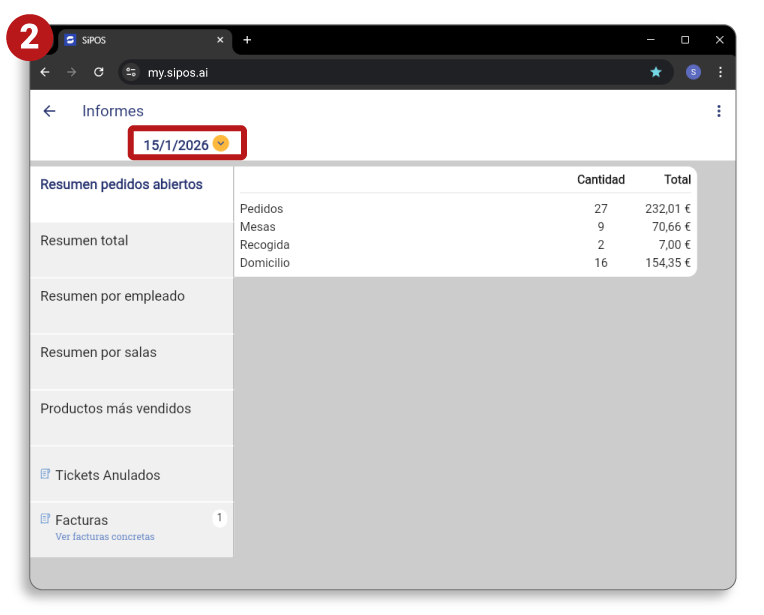Reload the page with browser refresh icon

(99, 72)
